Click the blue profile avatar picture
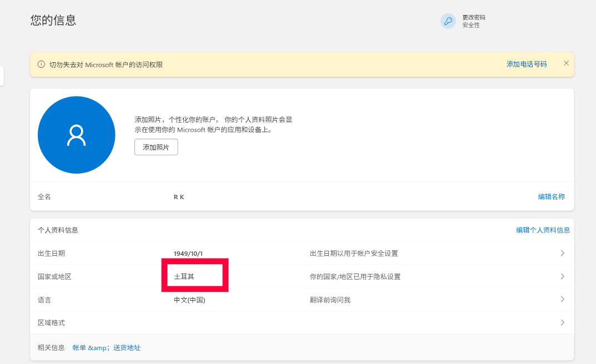The image size is (596, 364). click(76, 135)
